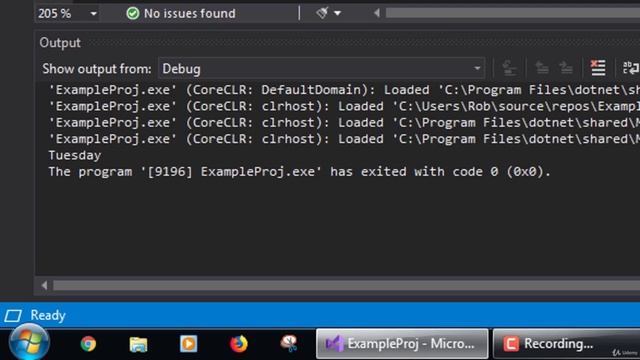Click the Go to Next Message icon

[x=566, y=68]
